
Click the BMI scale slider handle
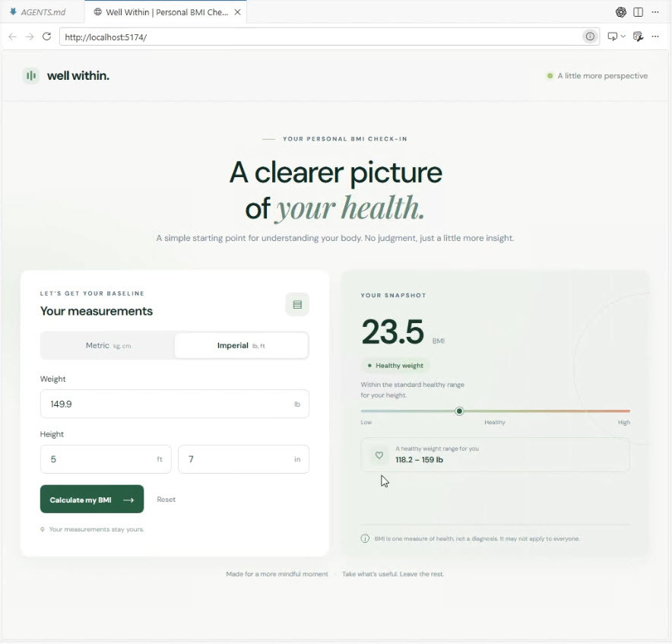pyautogui.click(x=459, y=411)
